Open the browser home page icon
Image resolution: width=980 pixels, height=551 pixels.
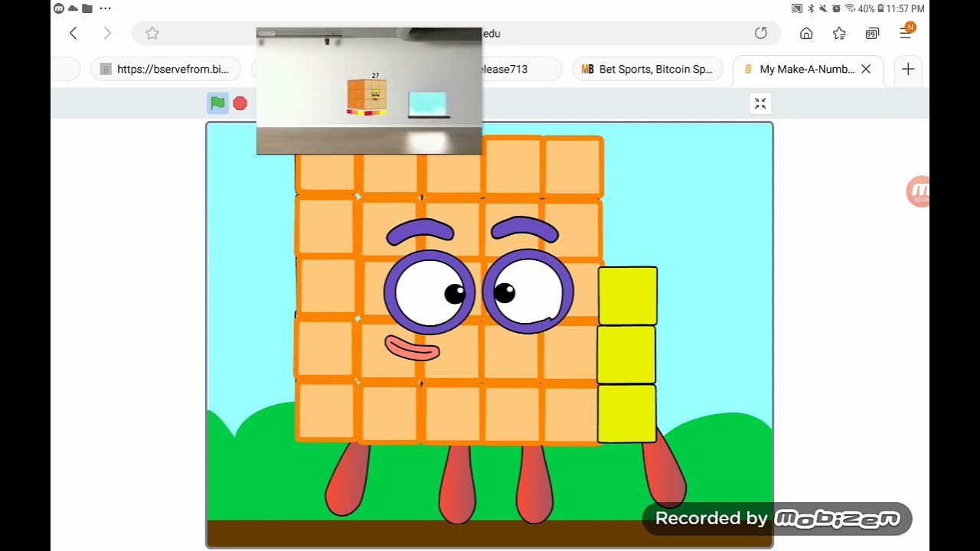tap(806, 33)
